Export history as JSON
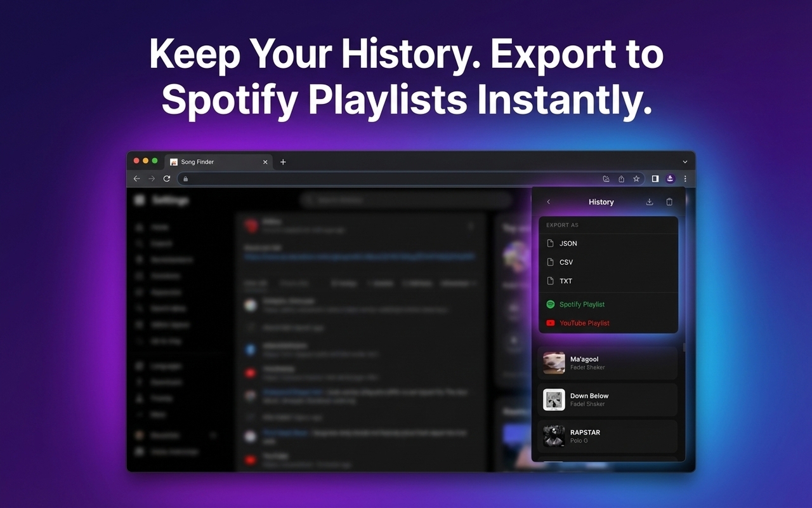 click(x=608, y=243)
